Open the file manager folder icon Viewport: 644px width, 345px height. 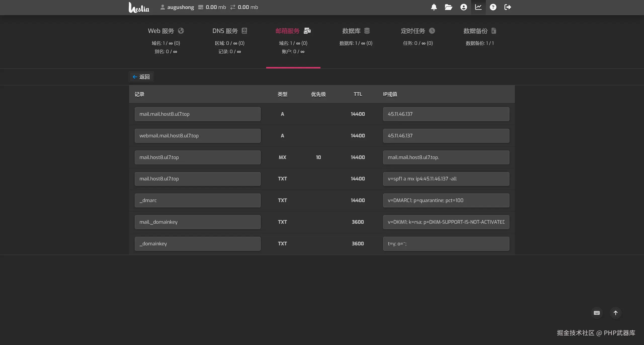[x=448, y=7]
